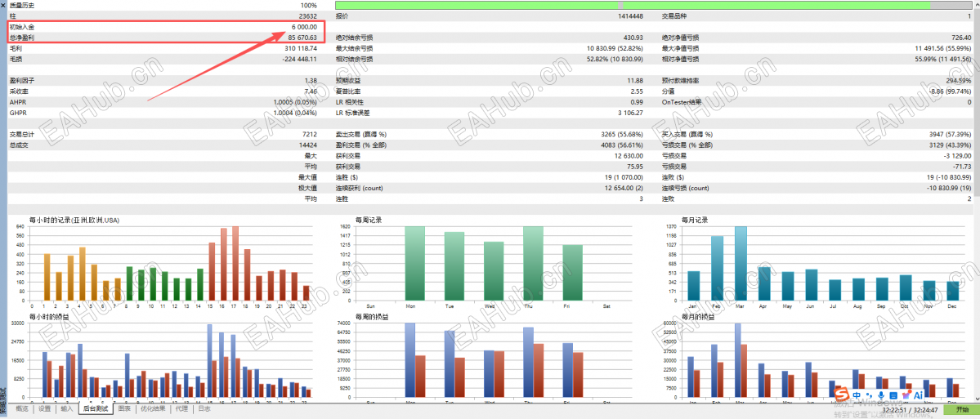The image size is (980, 419).
Task: Click the Mar bar in the 每月记录 chart
Action: point(741,264)
